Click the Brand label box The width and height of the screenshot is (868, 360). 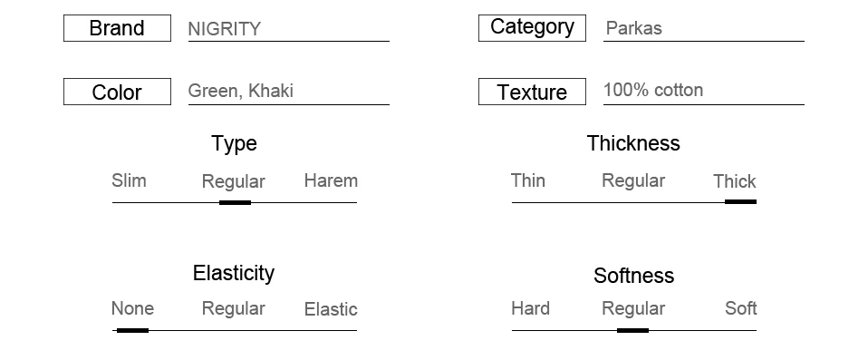tap(118, 28)
